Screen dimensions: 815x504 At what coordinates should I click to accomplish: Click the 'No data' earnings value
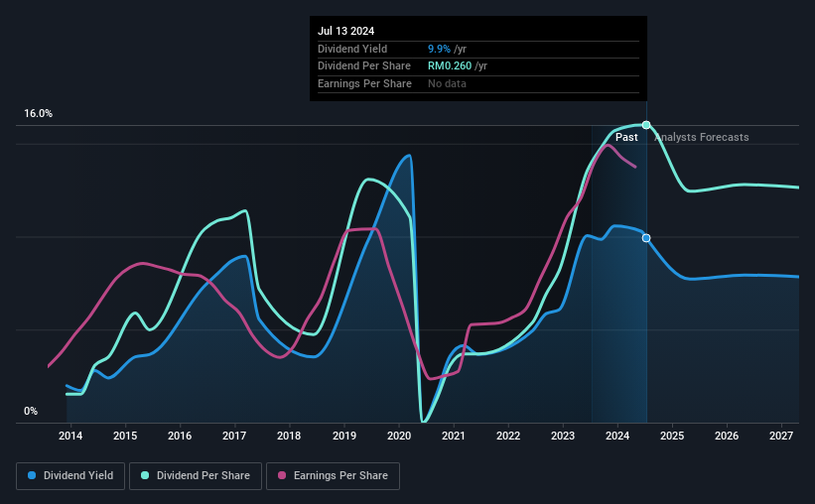click(447, 83)
